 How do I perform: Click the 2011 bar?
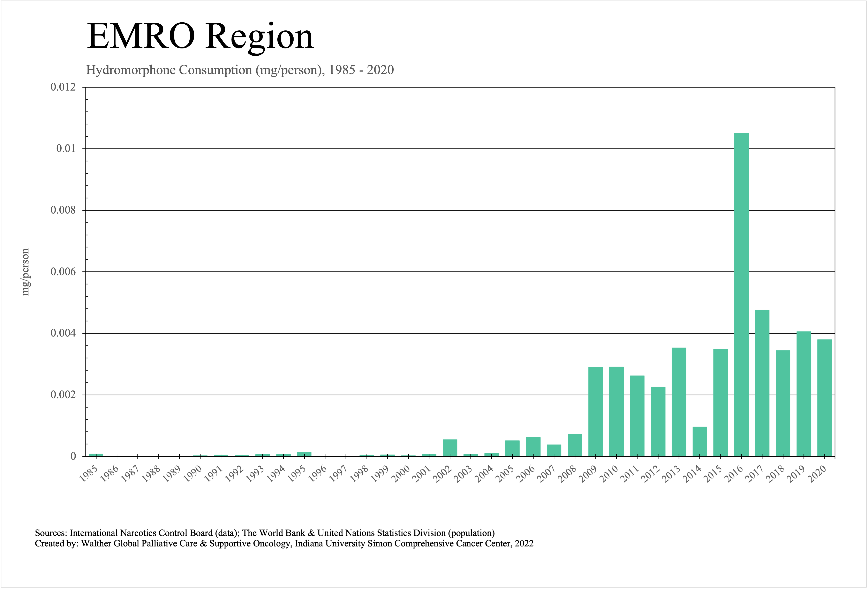(637, 416)
